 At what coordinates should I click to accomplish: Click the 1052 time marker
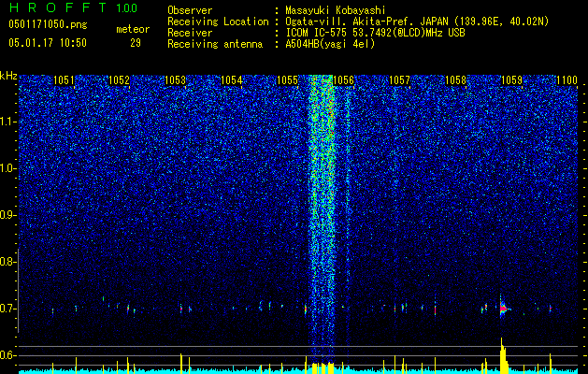(x=119, y=80)
